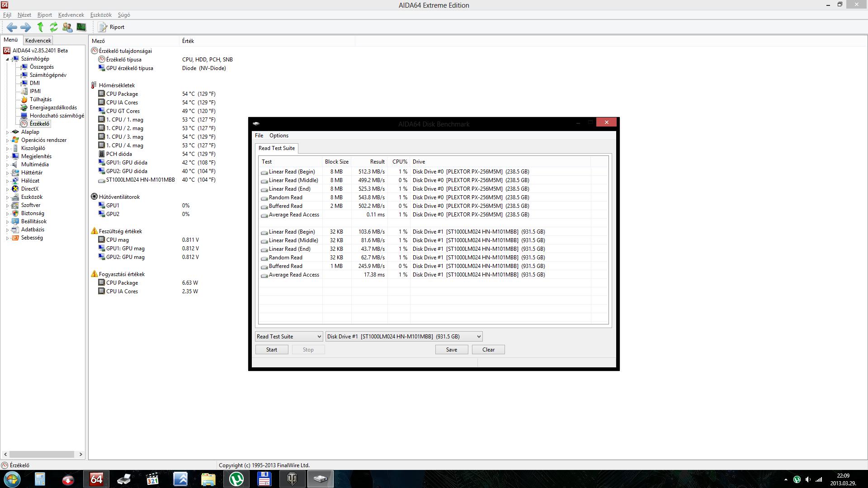Open the Riport toolbar button

(x=112, y=27)
